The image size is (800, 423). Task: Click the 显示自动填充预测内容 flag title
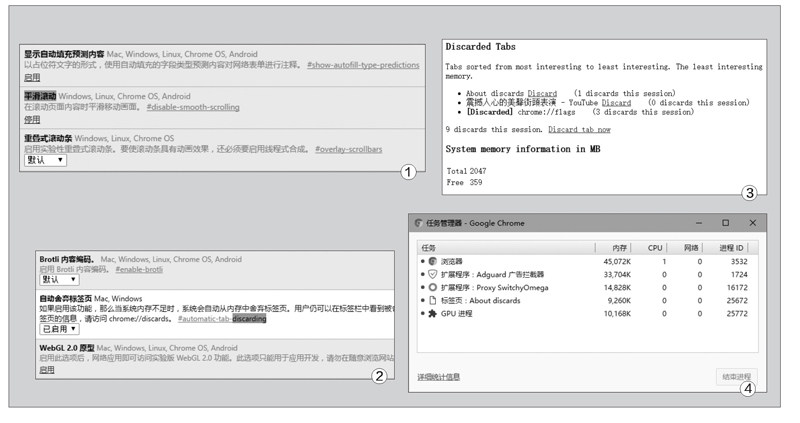(x=64, y=54)
